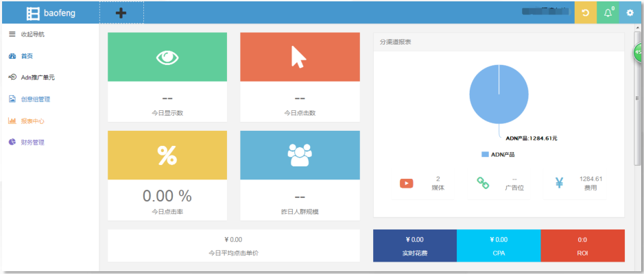Screen dimensions: 644x274
Task: Click 今日显示数 label
Action: tap(167, 113)
